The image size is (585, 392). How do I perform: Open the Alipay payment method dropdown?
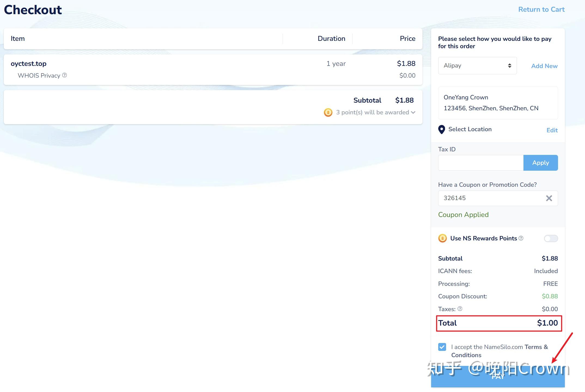click(x=477, y=66)
